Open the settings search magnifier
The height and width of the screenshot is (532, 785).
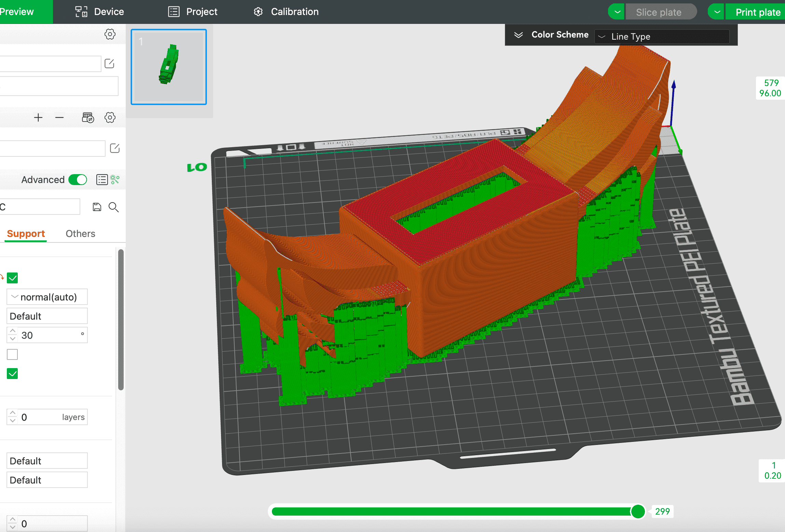[x=113, y=207]
